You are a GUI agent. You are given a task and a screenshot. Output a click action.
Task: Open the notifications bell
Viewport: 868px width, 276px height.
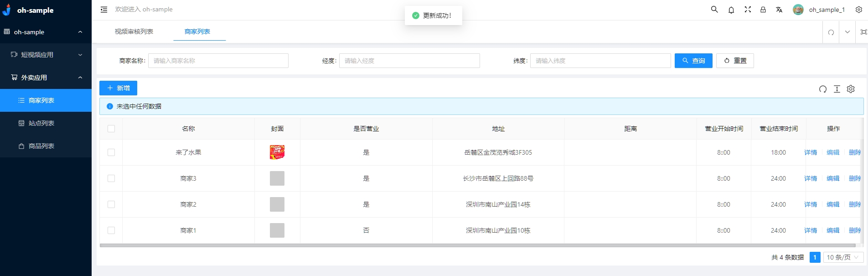pyautogui.click(x=731, y=10)
